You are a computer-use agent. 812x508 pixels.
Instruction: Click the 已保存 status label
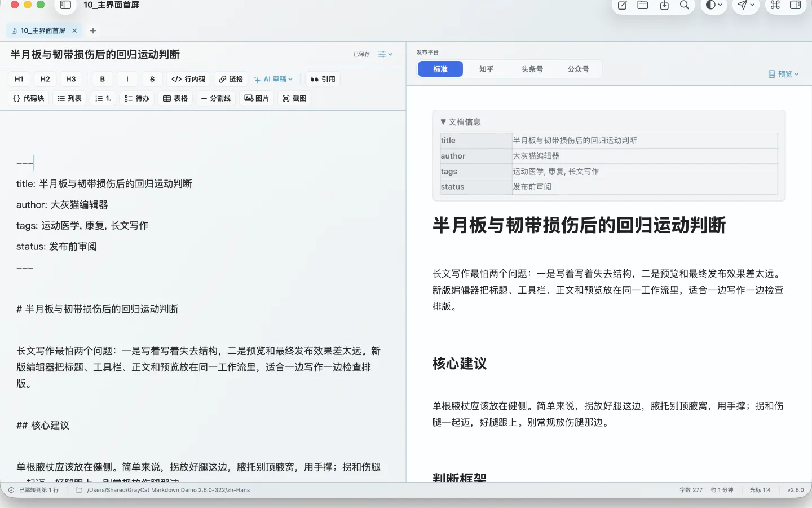pyautogui.click(x=361, y=54)
